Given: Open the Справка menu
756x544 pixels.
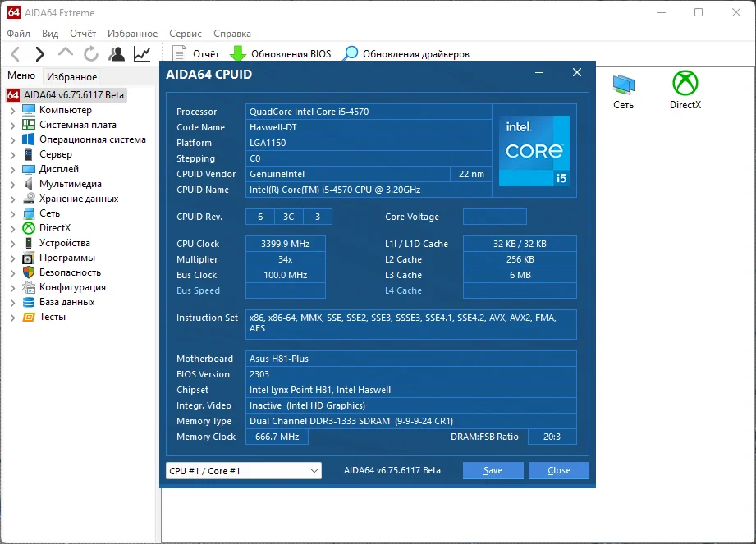Looking at the screenshot, I should pyautogui.click(x=232, y=34).
